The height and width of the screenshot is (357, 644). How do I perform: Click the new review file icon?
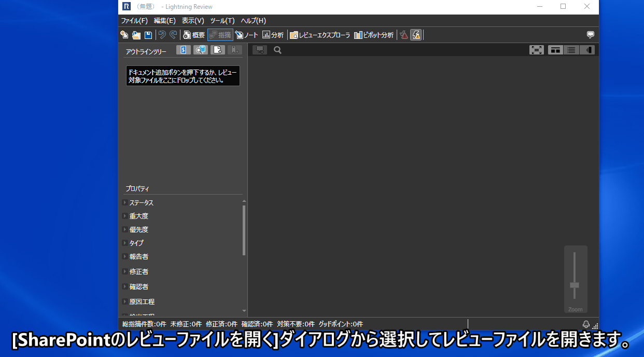[x=124, y=35]
